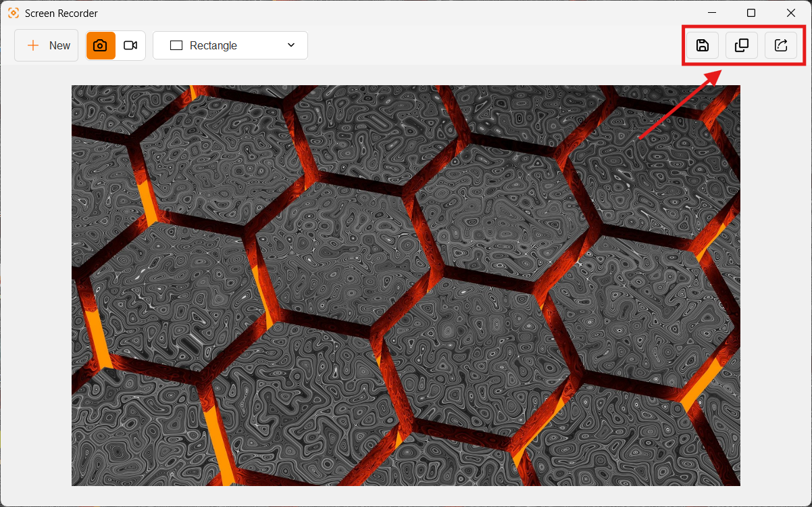
Task: Copy the screenshot to clipboard
Action: [742, 45]
